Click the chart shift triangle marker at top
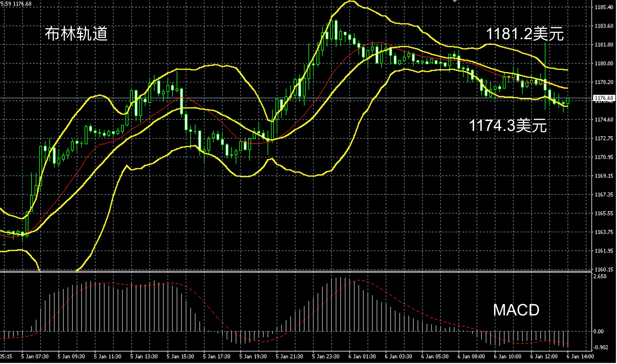617x364 pixels. click(x=455, y=1)
